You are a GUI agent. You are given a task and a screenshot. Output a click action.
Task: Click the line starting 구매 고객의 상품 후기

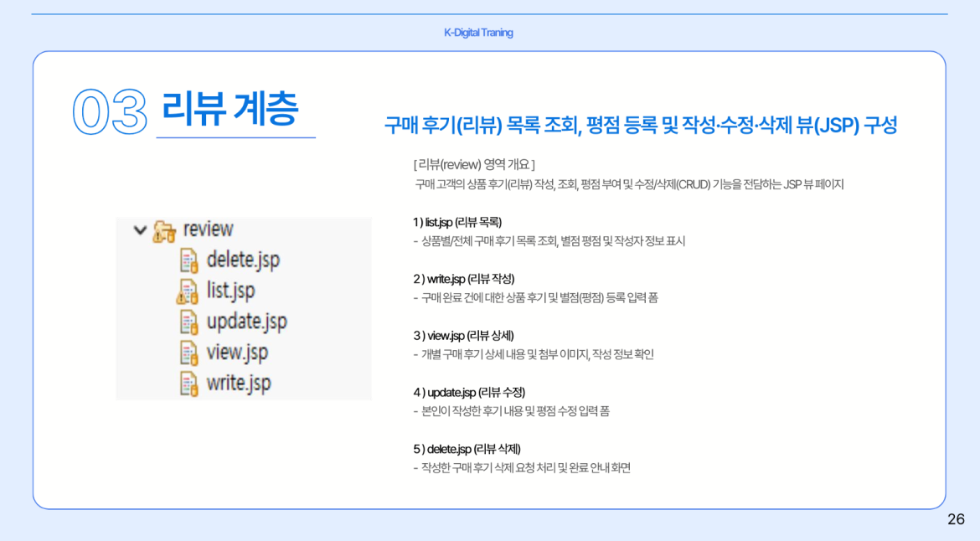629,184
